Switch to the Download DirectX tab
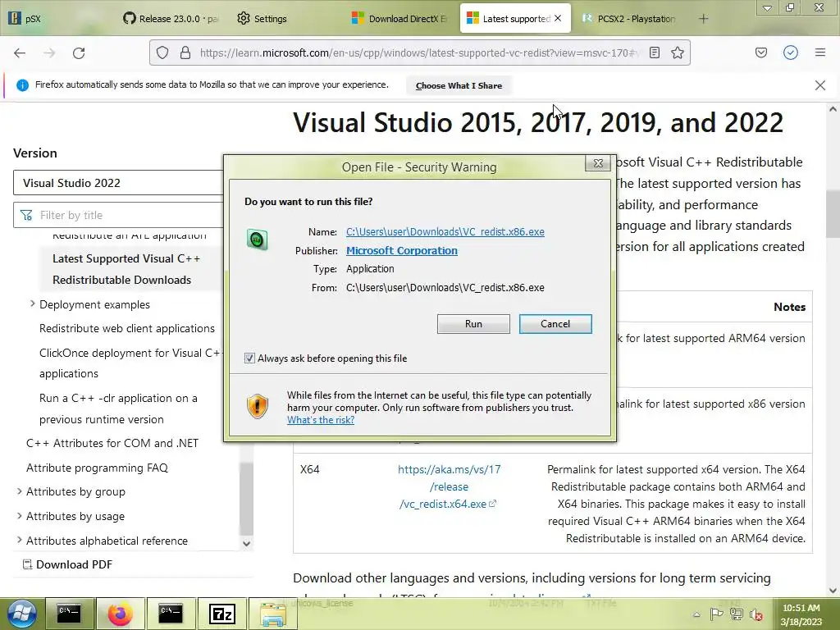840x630 pixels. 399,19
